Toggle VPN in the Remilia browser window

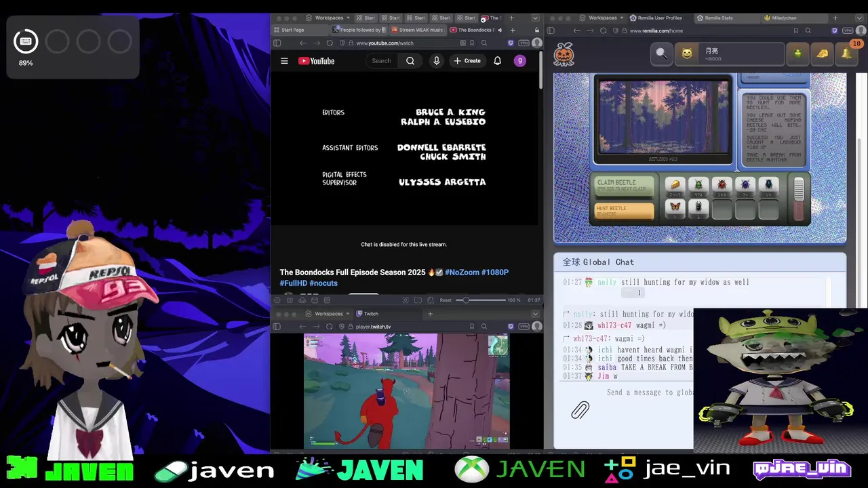click(848, 30)
